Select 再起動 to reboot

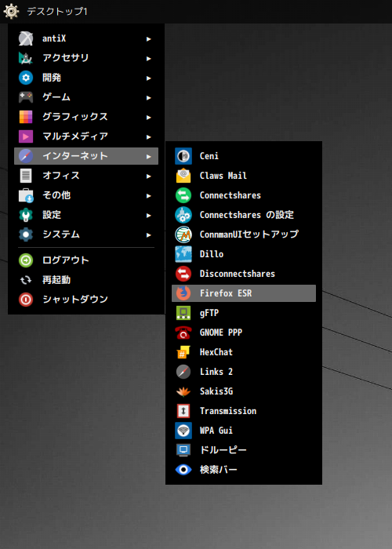click(x=86, y=280)
